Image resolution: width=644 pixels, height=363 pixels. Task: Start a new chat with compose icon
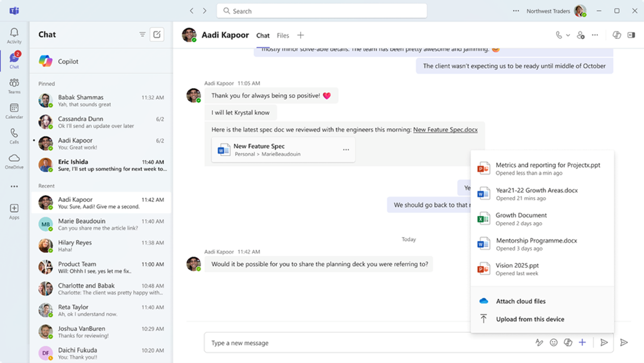point(157,35)
